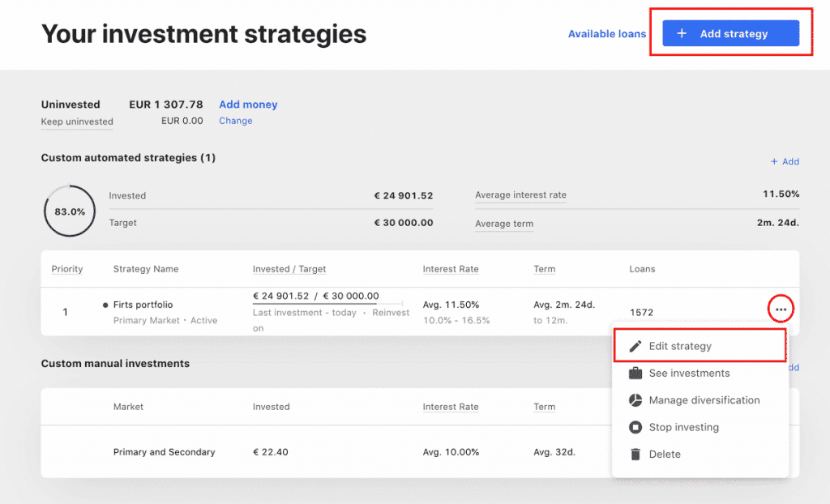This screenshot has height=504, width=830.
Task: Click the Invested / Target column header
Action: tap(289, 269)
